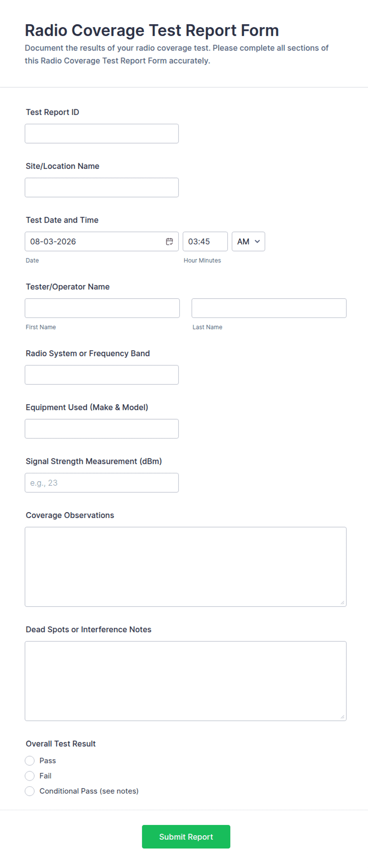This screenshot has width=368, height=868.
Task: Click the Coverage Observations resize handle
Action: click(342, 602)
